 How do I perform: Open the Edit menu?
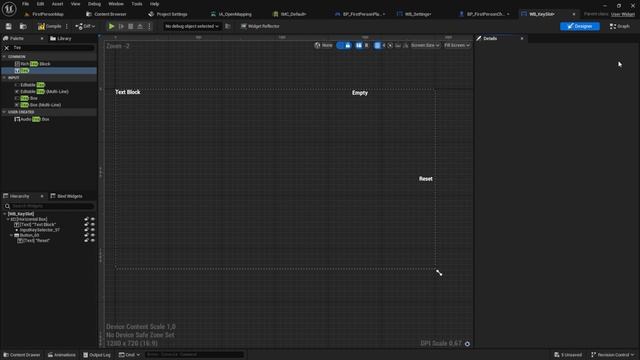point(40,4)
